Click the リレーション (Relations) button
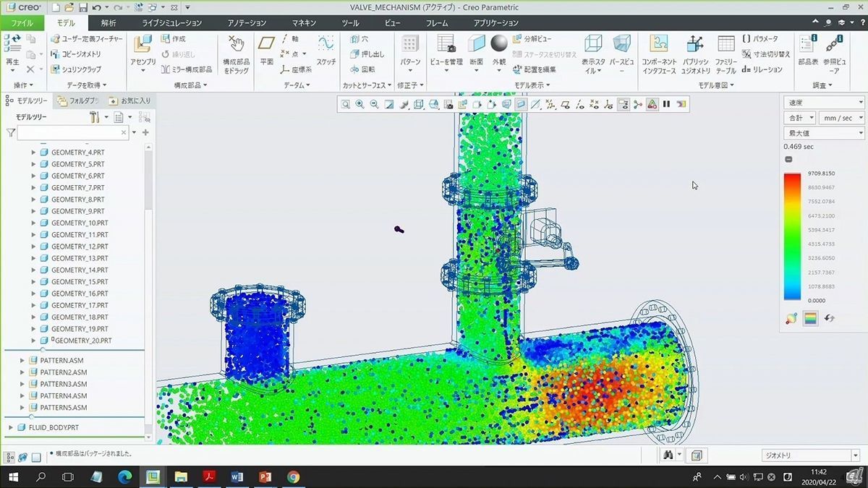 pos(762,70)
